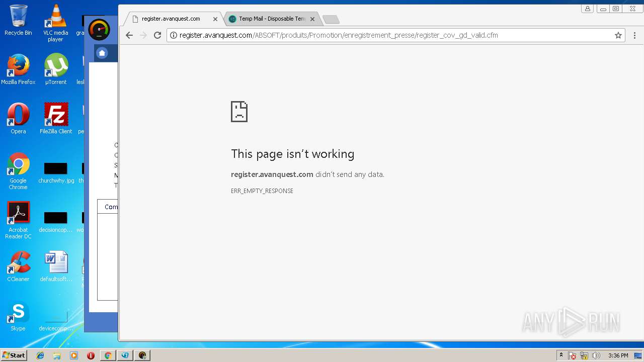The height and width of the screenshot is (362, 644).
Task: Open the Chrome user profile button
Action: click(x=587, y=9)
